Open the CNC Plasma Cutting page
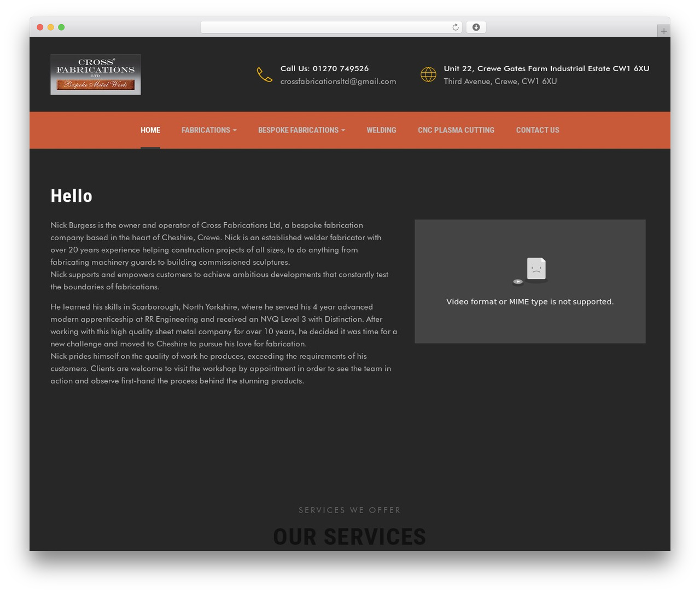700x593 pixels. [456, 130]
